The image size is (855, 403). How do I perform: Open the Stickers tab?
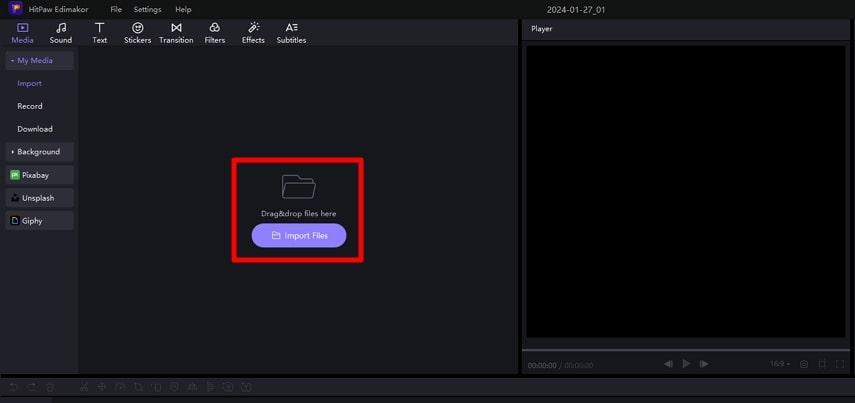point(137,33)
